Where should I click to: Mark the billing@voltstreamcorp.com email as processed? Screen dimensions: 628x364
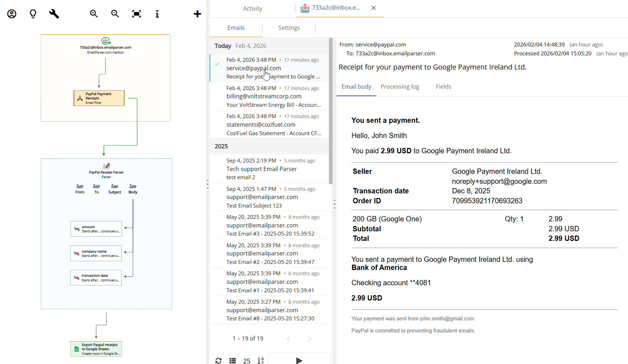pos(217,92)
